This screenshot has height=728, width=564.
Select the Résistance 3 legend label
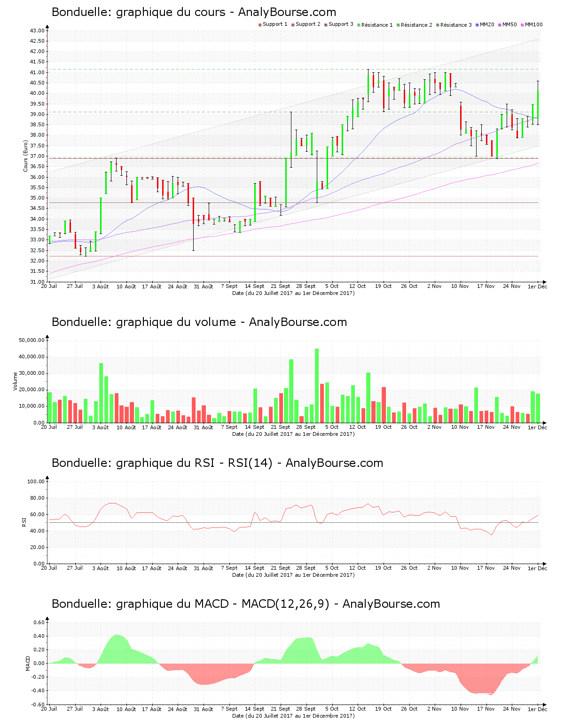click(456, 25)
